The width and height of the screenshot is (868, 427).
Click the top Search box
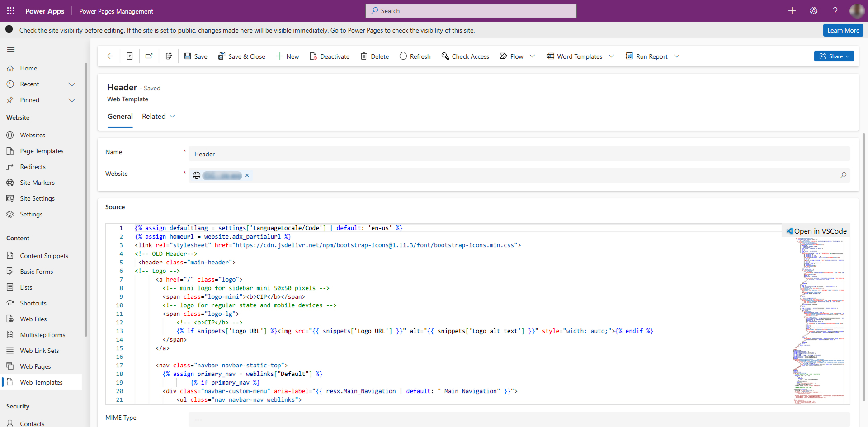tap(471, 11)
